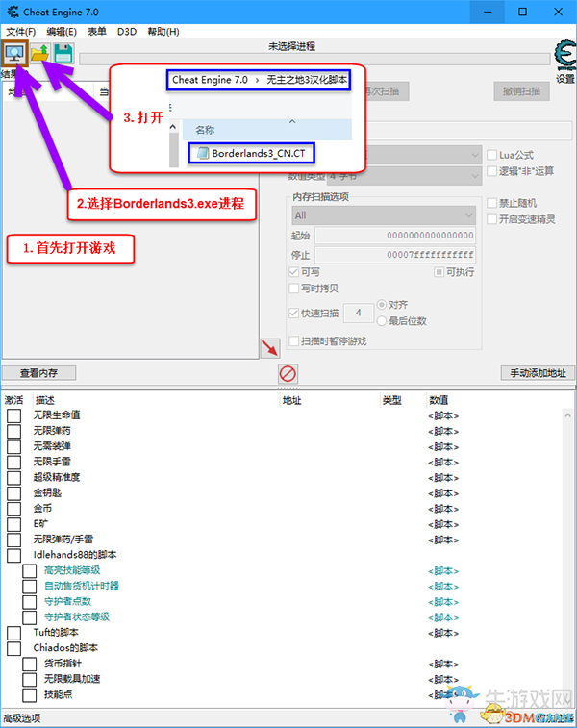Open D3D menu
Viewport: 577px width, 728px height.
point(127,32)
